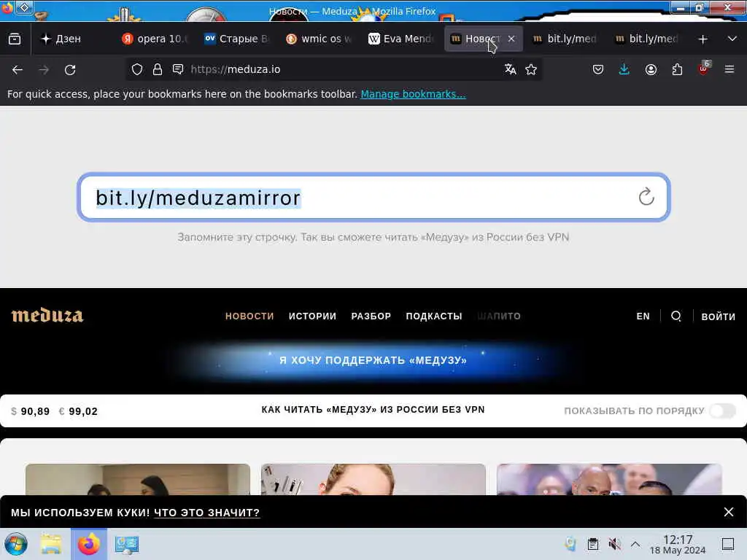Image resolution: width=747 pixels, height=560 pixels.
Task: Close the Новости tab
Action: (511, 39)
